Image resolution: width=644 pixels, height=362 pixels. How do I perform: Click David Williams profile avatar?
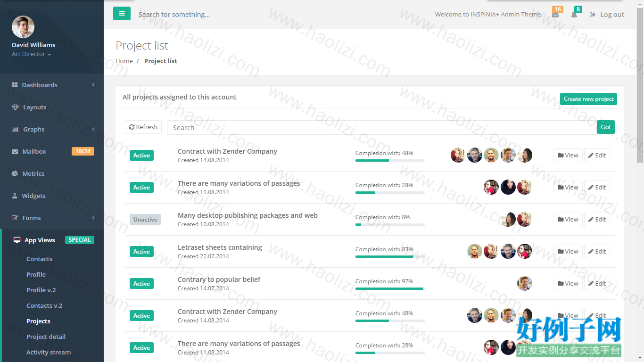[x=23, y=27]
